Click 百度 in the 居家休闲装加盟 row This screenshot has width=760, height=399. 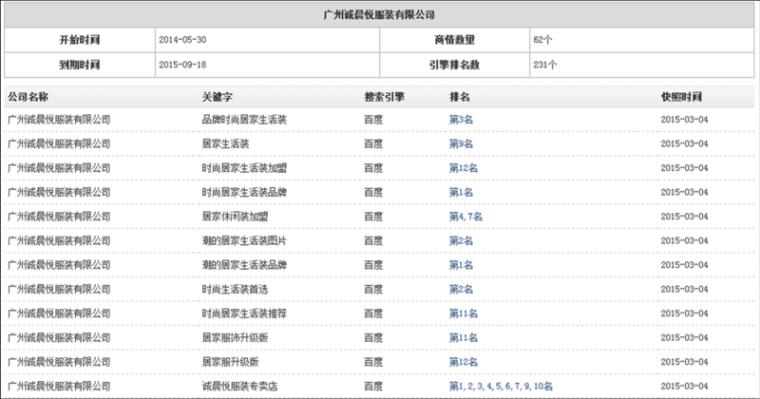[373, 216]
